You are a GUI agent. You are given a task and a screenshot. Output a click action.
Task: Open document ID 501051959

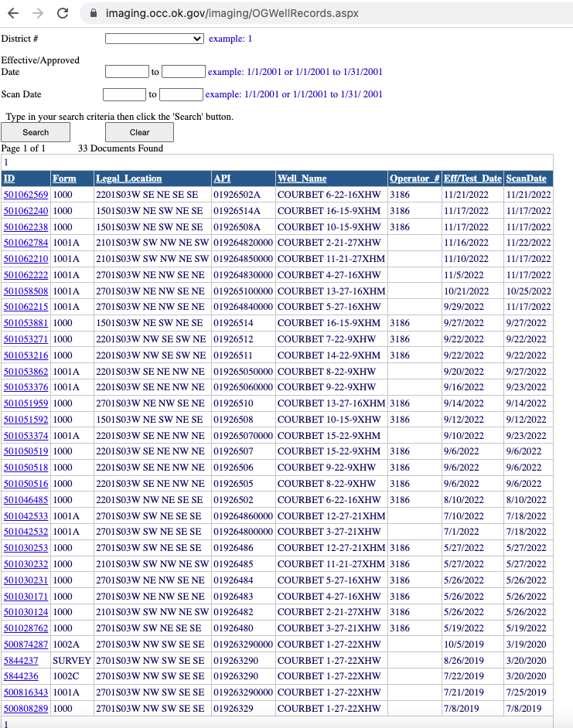click(x=26, y=403)
